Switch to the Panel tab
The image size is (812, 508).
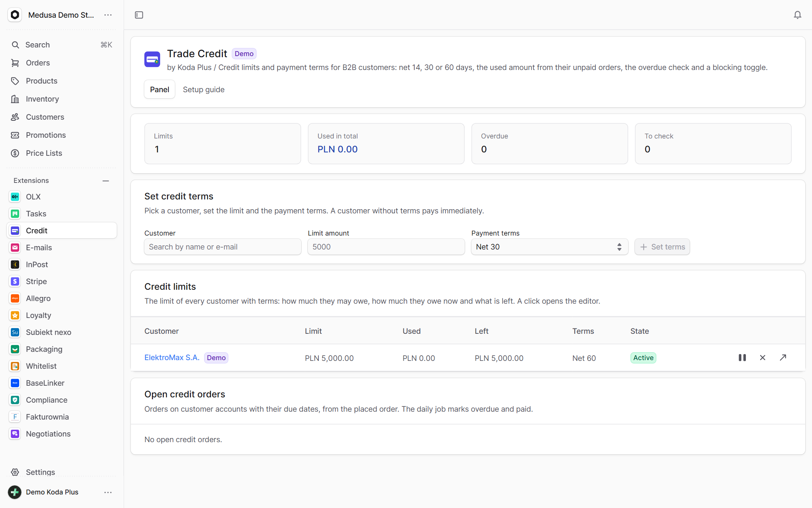tap(159, 90)
